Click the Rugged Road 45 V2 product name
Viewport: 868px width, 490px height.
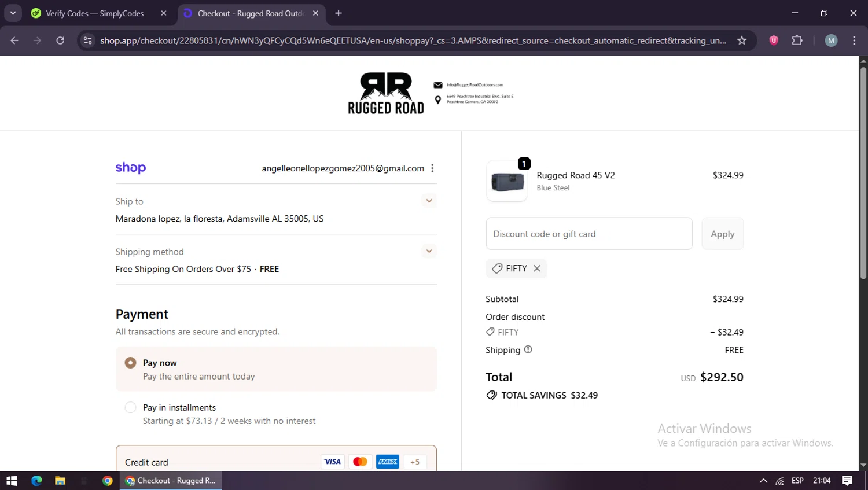point(576,175)
